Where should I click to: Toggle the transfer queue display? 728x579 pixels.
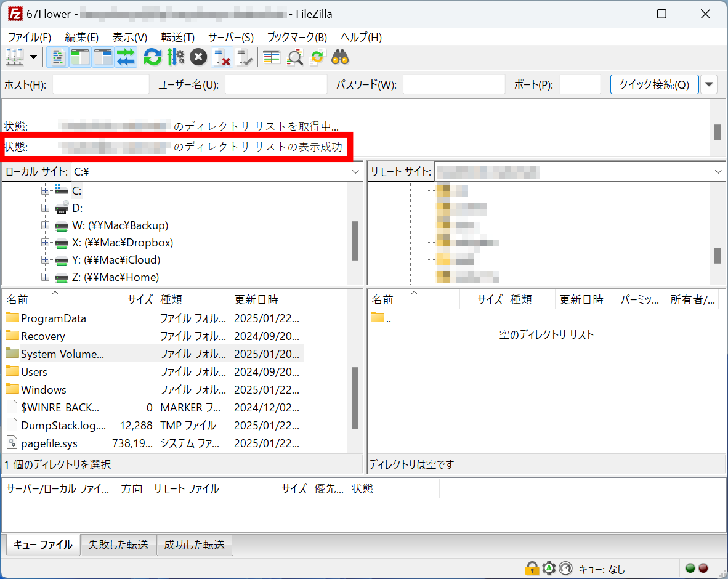coord(126,57)
